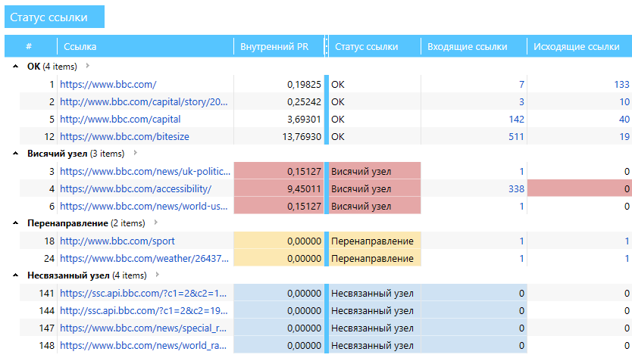The height and width of the screenshot is (364, 632).
Task: Collapse the Висячий узел group
Action: (x=15, y=154)
